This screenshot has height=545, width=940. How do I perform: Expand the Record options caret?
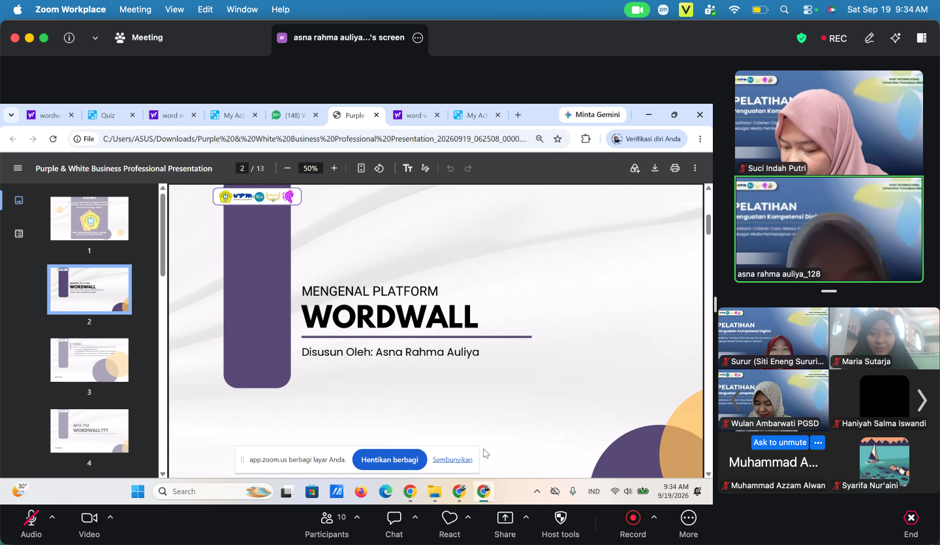coord(654,517)
